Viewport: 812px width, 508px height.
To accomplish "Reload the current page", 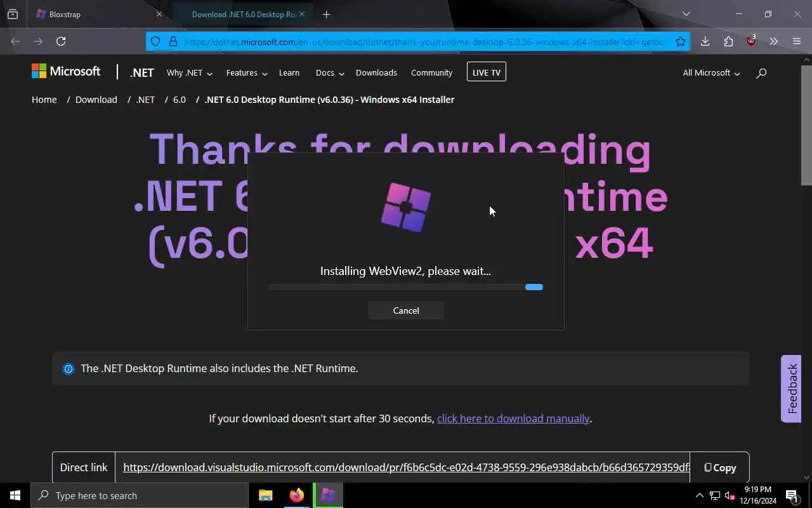I will (61, 41).
